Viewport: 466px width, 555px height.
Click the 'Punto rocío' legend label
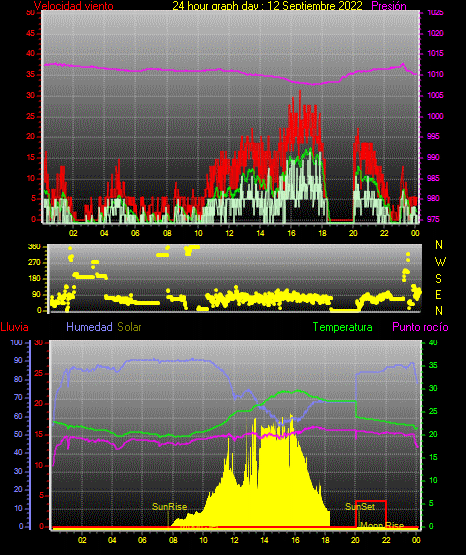420,327
